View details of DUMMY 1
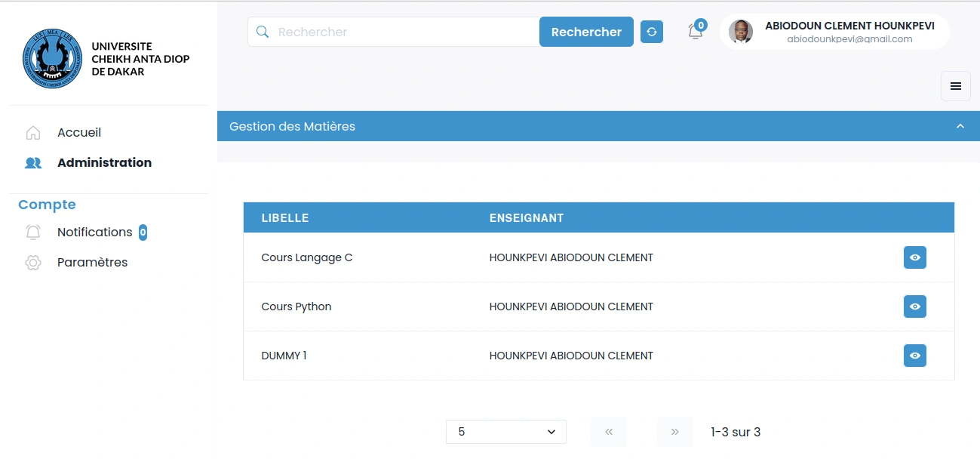The width and height of the screenshot is (980, 459). 915,356
